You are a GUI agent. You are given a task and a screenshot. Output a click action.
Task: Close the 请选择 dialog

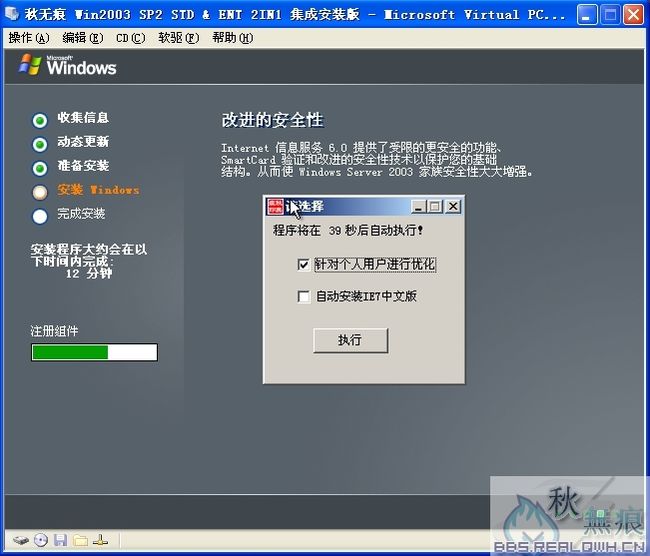(x=453, y=206)
